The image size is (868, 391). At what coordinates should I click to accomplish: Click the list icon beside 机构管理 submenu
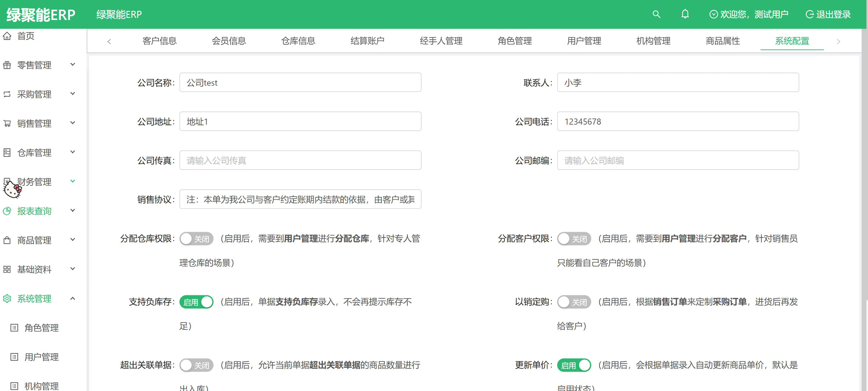[14, 386]
